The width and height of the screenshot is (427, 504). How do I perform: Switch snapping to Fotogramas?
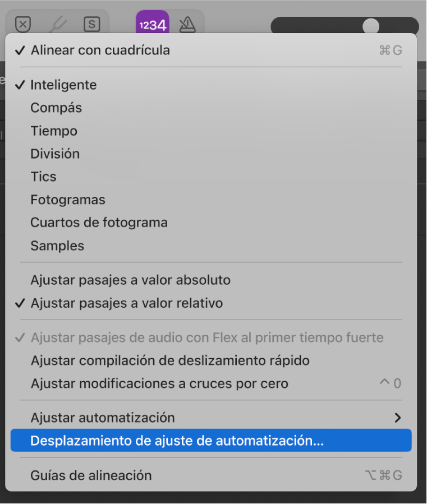[x=68, y=200]
